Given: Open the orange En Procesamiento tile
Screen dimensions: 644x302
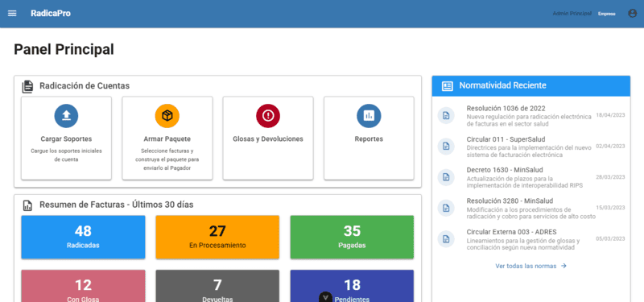Looking at the screenshot, I should pos(217,237).
